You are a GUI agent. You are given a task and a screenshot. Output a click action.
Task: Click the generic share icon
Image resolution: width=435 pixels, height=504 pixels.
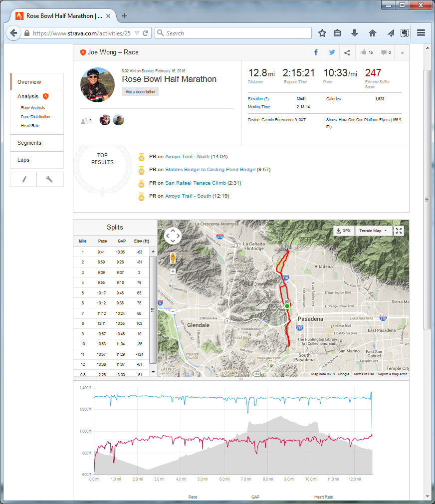[347, 52]
